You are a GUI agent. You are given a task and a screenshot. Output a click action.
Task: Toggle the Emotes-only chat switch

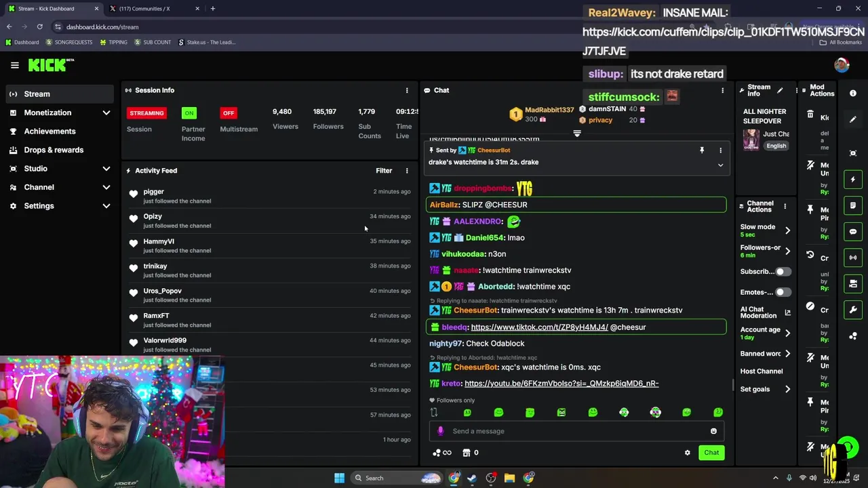pyautogui.click(x=782, y=292)
